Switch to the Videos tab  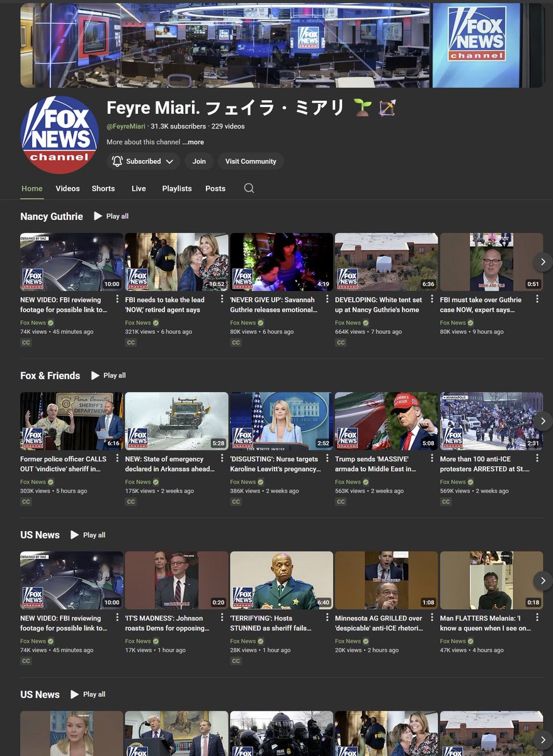pos(67,188)
